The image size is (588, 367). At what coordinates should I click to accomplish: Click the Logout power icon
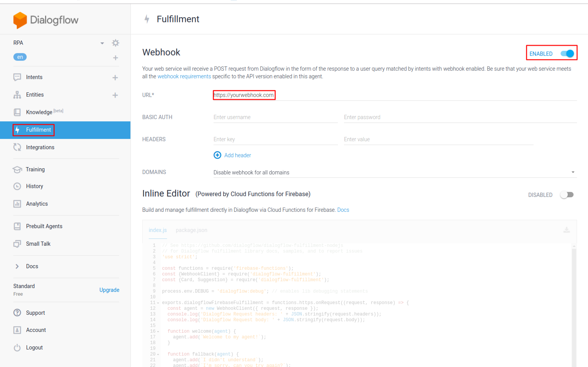click(x=17, y=348)
